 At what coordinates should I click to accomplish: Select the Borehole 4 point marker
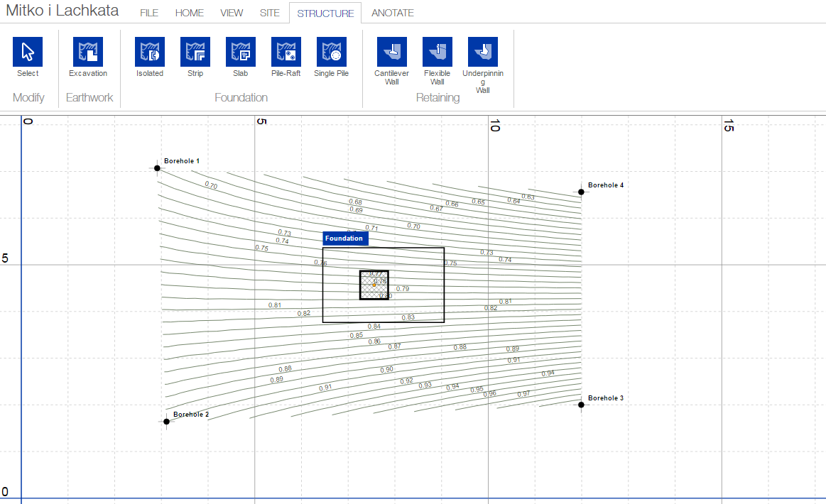[581, 192]
